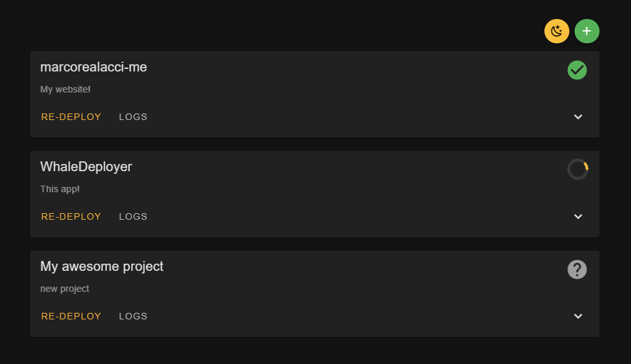
Task: Click the "My website!" description text
Action: click(65, 89)
